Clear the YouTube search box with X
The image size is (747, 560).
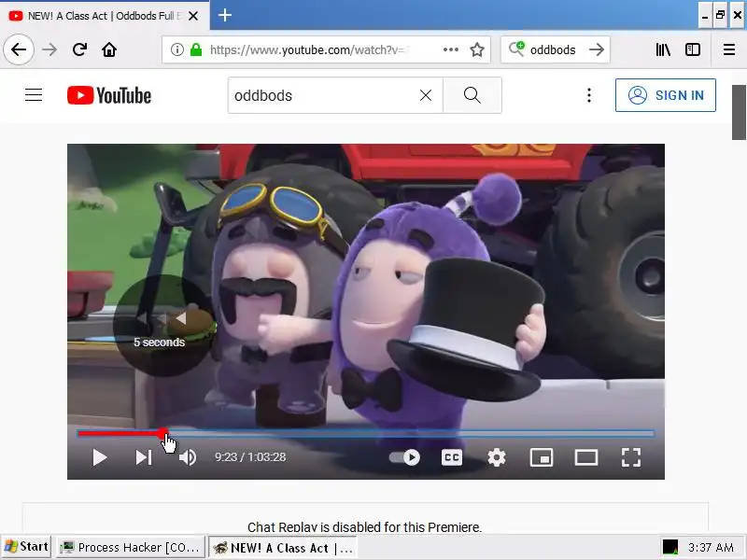426,95
